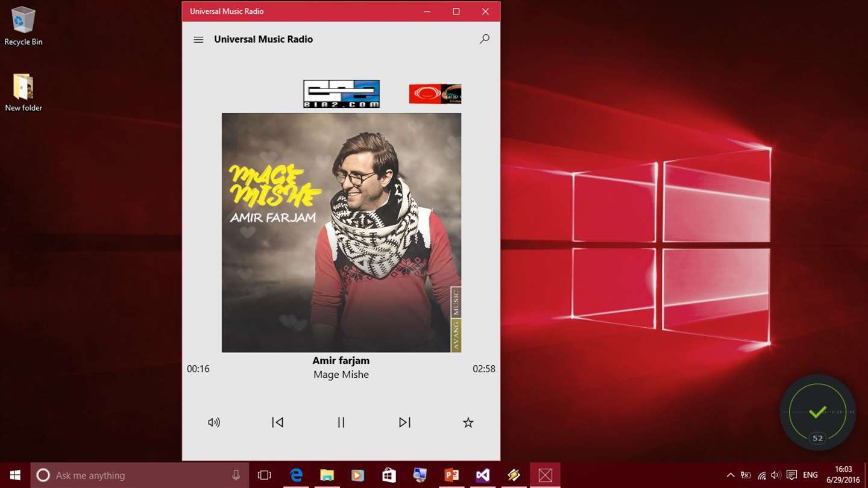Open the Action Center notifications icon

coord(792,475)
